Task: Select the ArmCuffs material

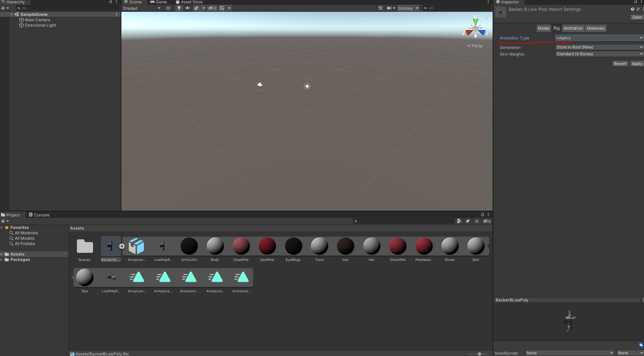Action: [x=189, y=249]
